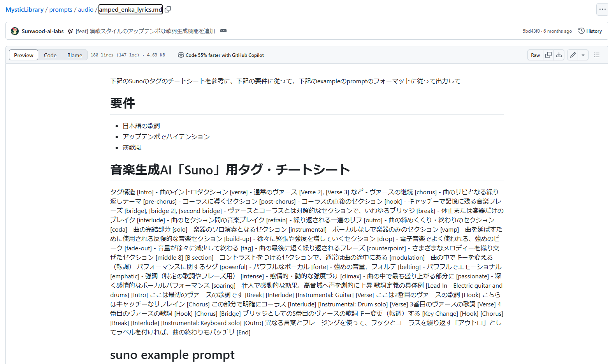This screenshot has height=364, width=608.
Task: Open the Sunwood-ai-labs profile link
Action: click(x=42, y=31)
